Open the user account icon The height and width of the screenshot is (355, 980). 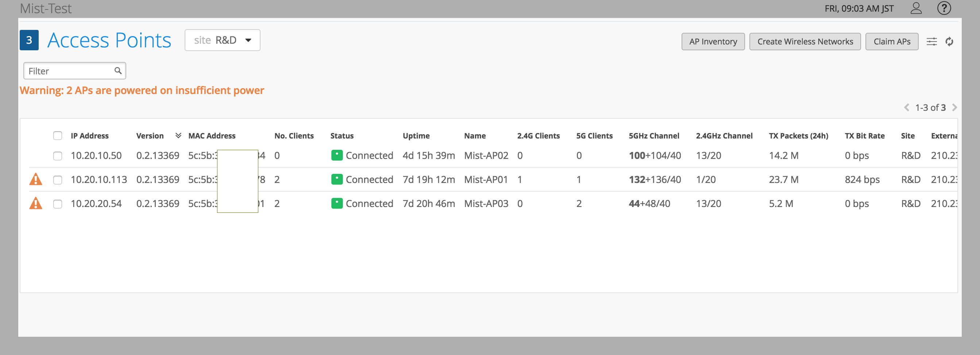[916, 8]
